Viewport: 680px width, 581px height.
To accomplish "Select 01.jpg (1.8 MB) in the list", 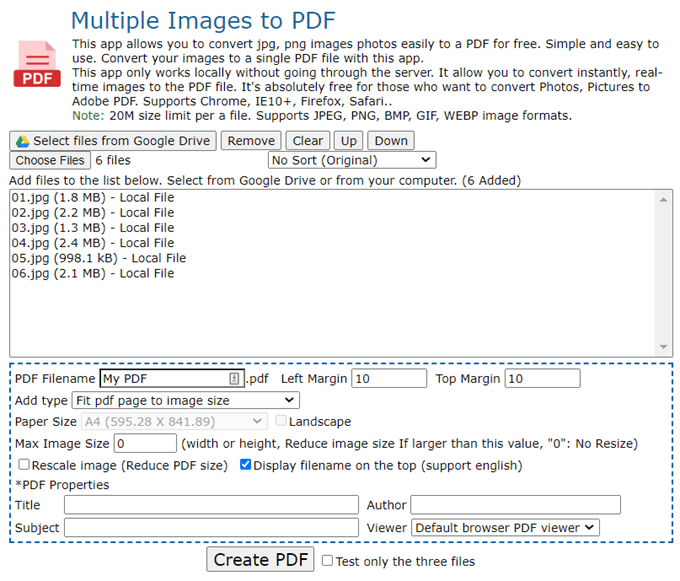I will [93, 197].
